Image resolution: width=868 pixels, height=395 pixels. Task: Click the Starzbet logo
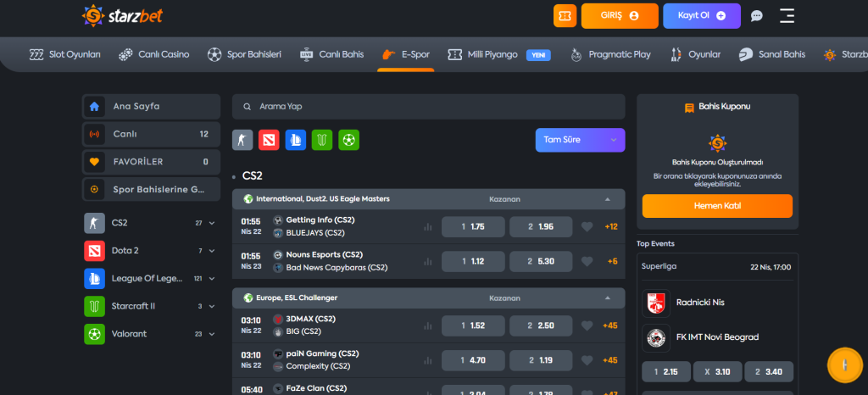coord(122,16)
